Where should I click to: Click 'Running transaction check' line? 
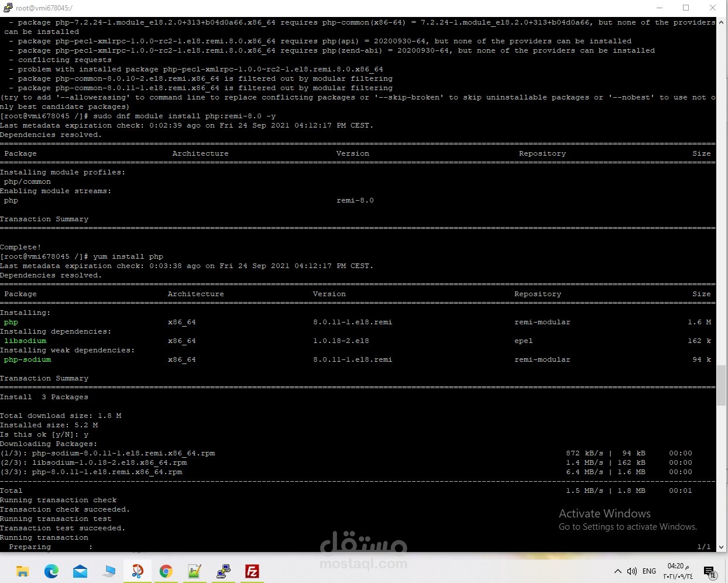point(59,500)
